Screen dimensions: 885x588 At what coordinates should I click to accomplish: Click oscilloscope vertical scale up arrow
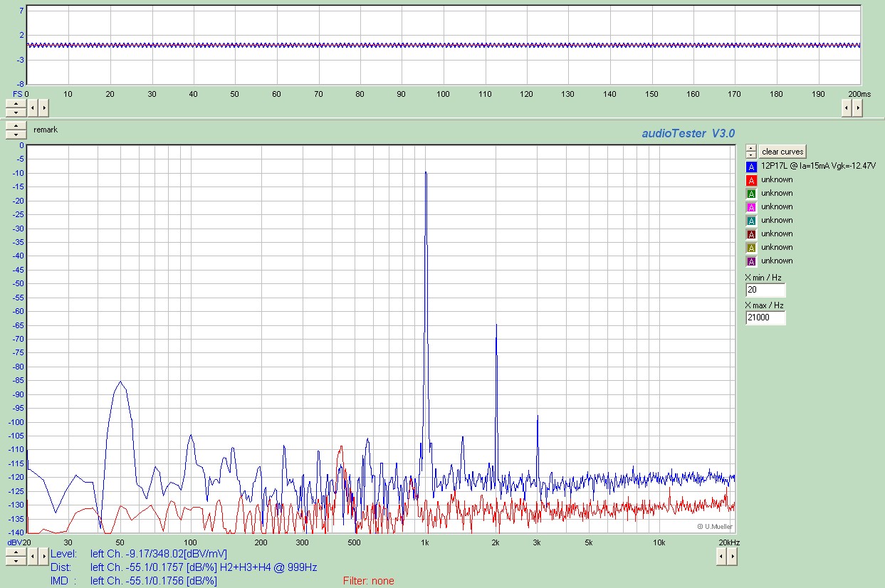[16, 104]
